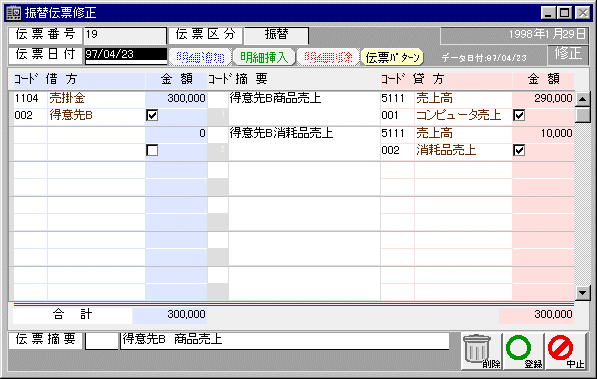Click the 伝票番号 field showing 19
Viewport: 597px width, 379px height.
click(x=125, y=35)
